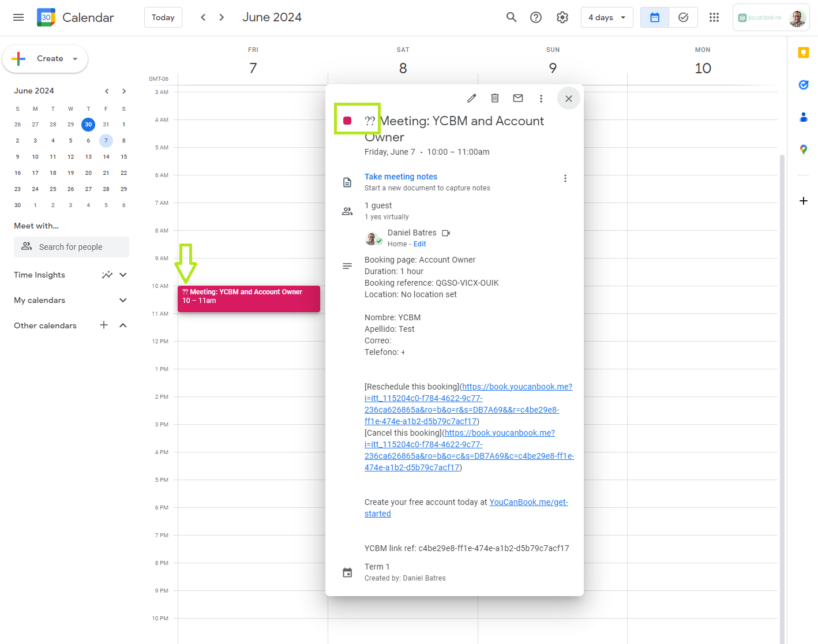Click the pink event color swatch
The image size is (818, 644).
(x=347, y=121)
